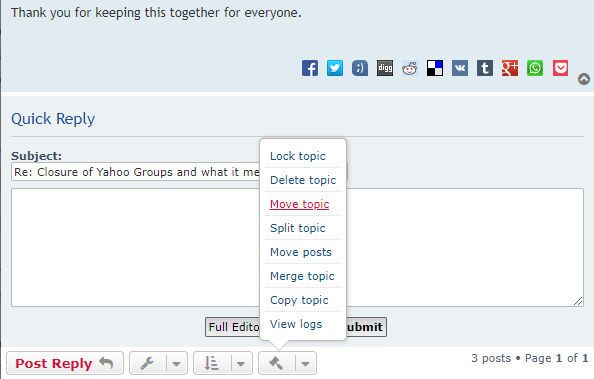Jump to top arrow icon

click(x=584, y=79)
